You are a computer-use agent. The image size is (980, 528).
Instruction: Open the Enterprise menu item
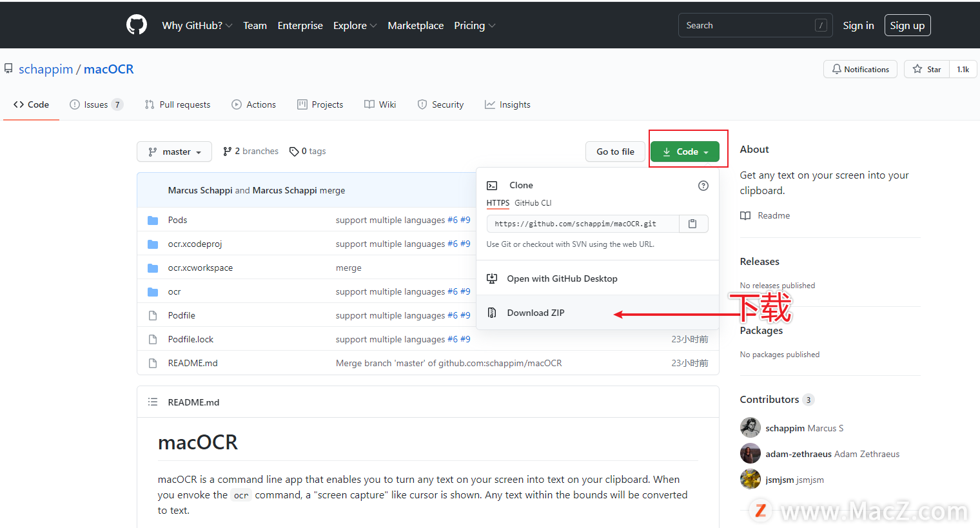coord(300,26)
